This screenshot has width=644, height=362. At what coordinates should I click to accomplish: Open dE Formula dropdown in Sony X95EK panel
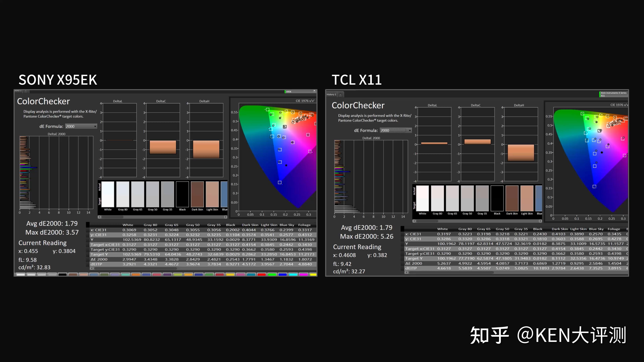(81, 126)
